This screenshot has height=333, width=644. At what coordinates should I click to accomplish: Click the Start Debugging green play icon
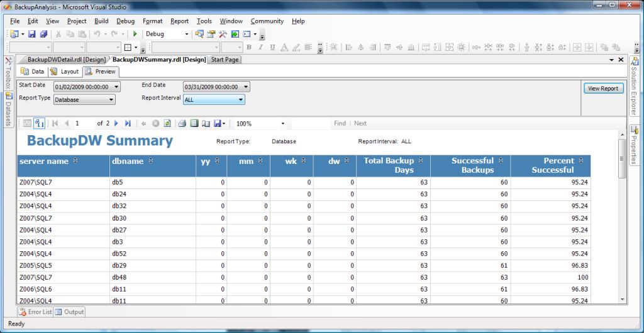(x=135, y=34)
